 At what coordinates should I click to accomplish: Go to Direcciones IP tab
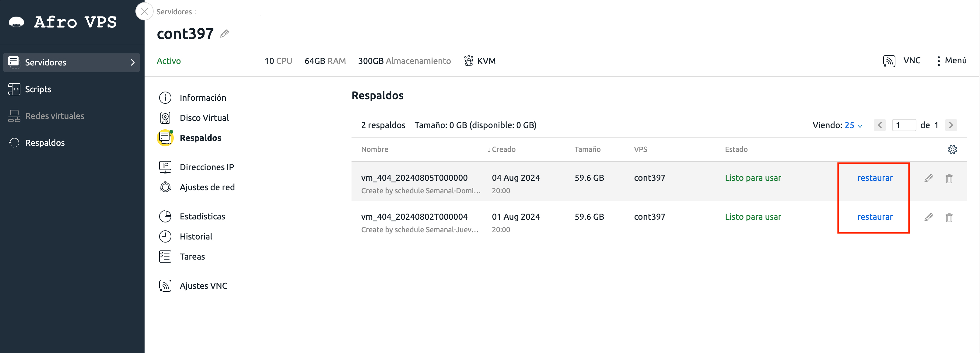[x=207, y=167]
